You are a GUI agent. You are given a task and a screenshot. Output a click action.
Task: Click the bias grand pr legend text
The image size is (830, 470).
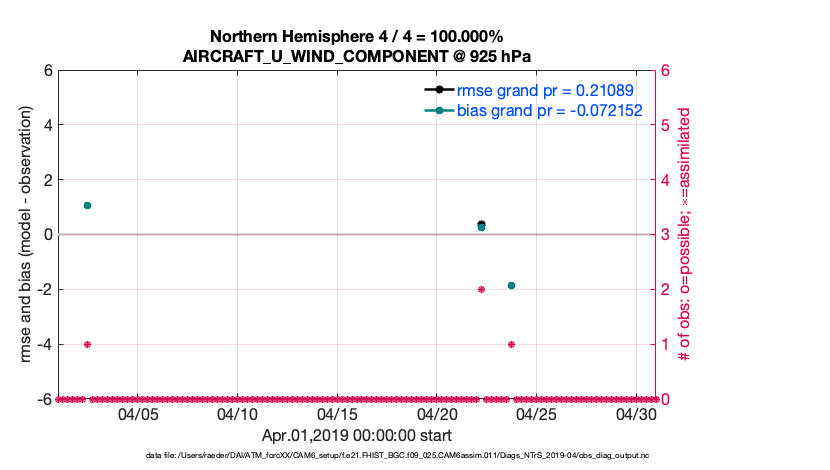[549, 110]
